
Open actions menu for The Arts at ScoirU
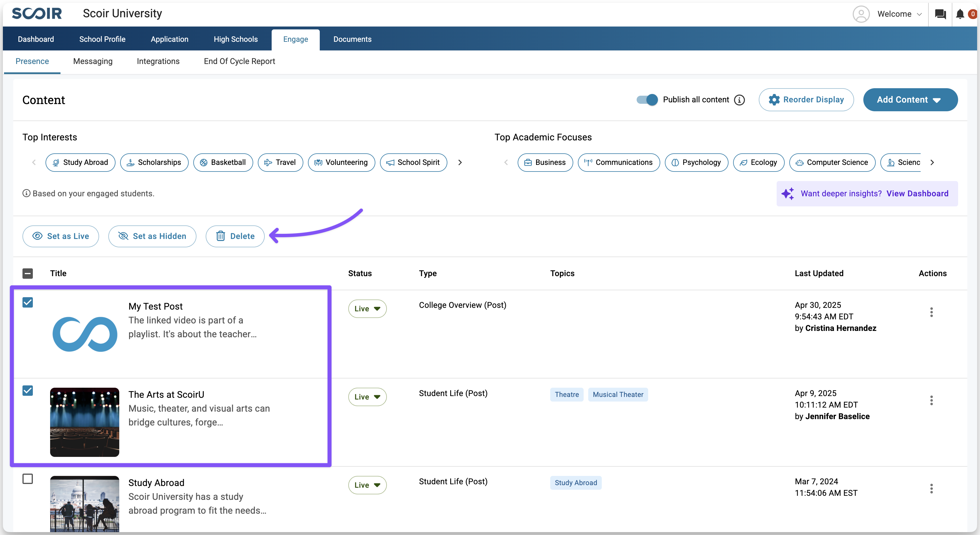click(x=931, y=400)
